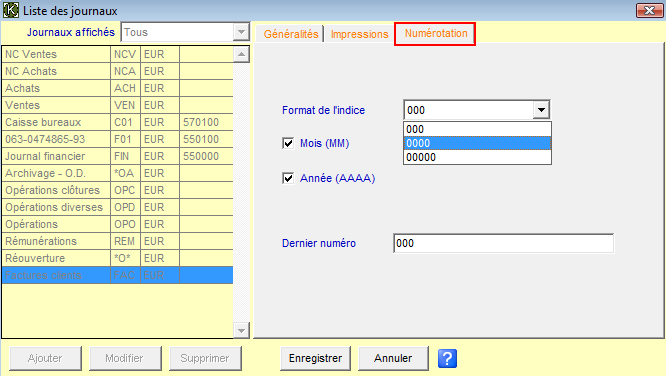666x376 pixels.
Task: Click the Ajouter button
Action: 45,358
